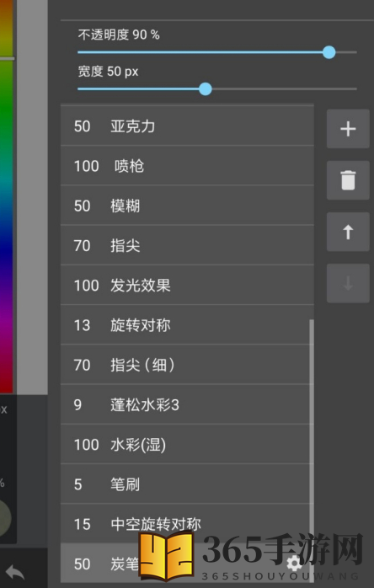
Task: Open settings gear on the 炭笔 brush
Action: click(x=294, y=564)
